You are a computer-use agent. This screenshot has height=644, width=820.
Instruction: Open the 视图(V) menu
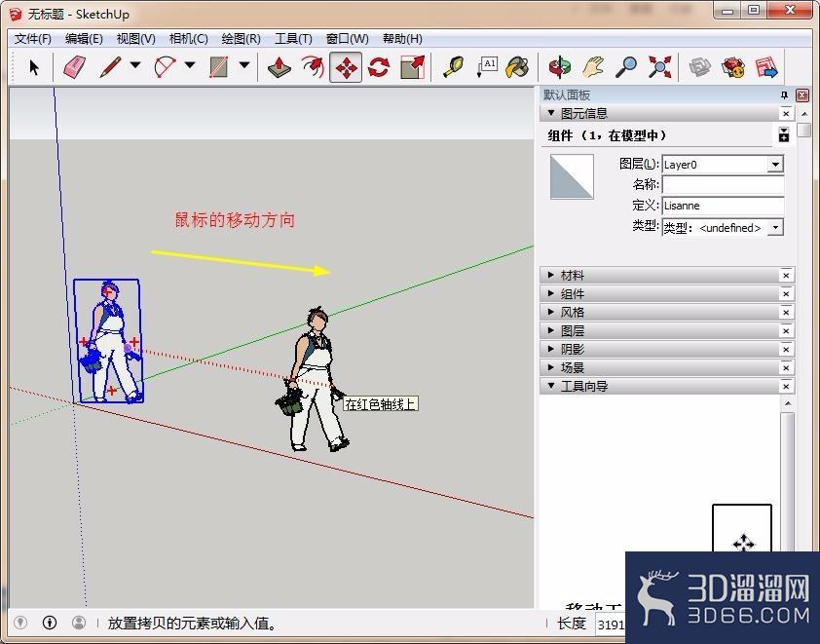[136, 39]
